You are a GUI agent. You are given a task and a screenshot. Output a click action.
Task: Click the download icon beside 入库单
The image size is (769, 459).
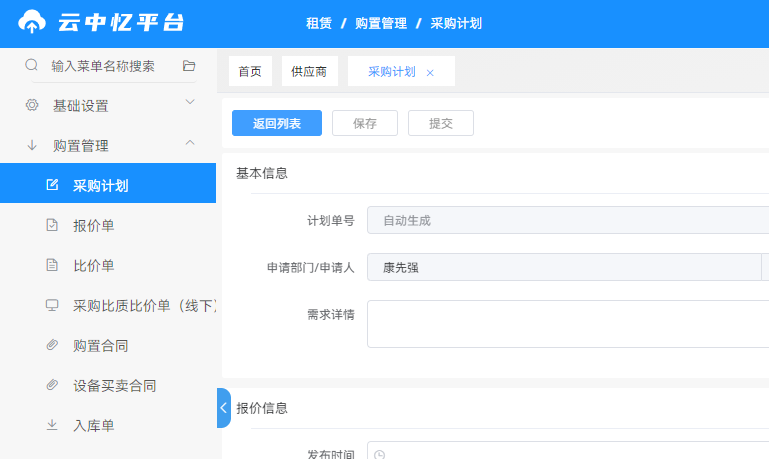[x=52, y=425]
